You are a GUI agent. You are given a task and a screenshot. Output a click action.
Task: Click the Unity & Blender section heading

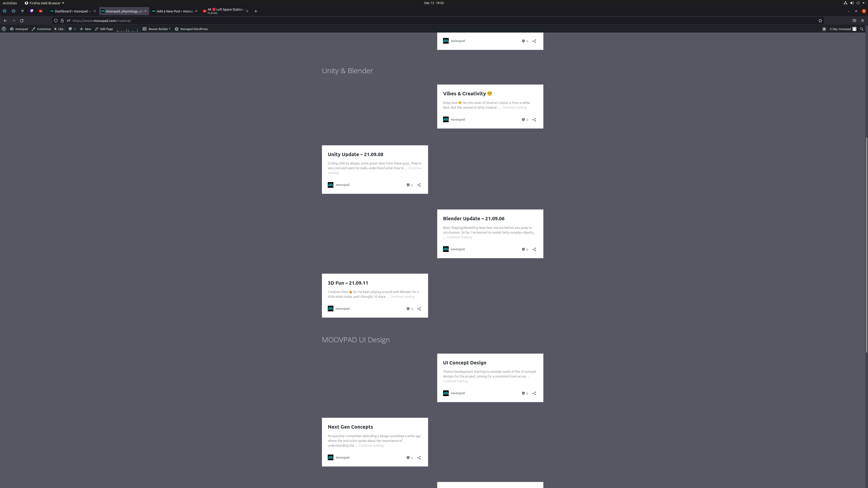[348, 70]
